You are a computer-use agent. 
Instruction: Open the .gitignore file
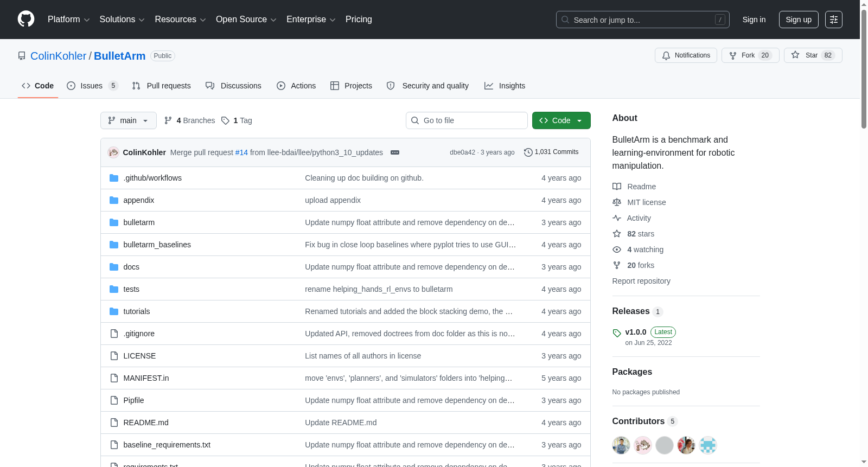(x=139, y=334)
